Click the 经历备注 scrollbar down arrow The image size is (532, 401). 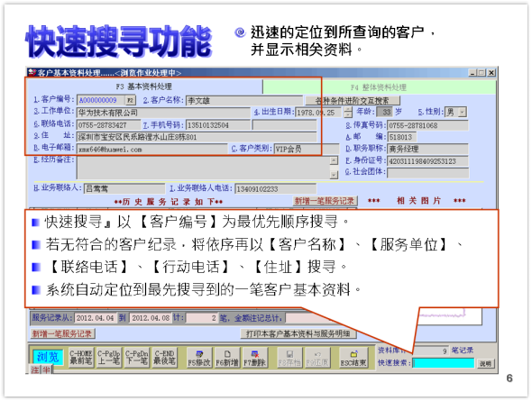point(335,175)
